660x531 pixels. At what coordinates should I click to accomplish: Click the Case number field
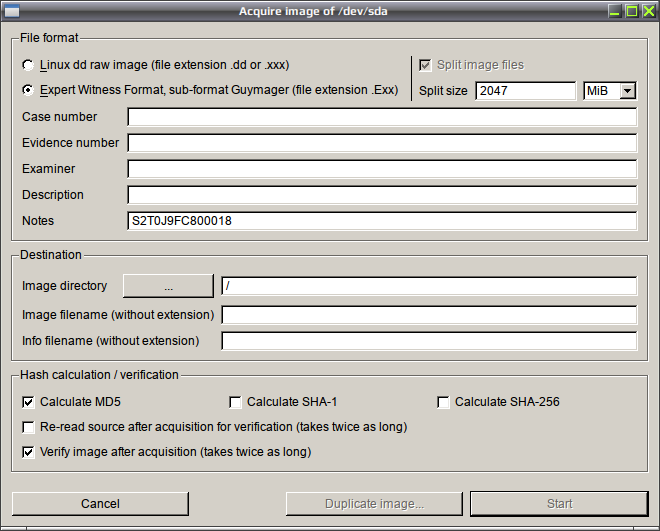pyautogui.click(x=382, y=117)
